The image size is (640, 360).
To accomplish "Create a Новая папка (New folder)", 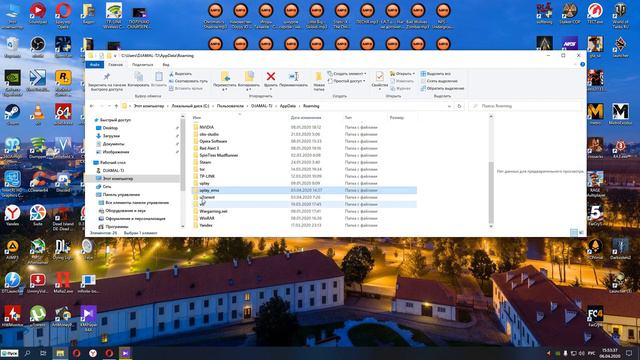I will pyautogui.click(x=319, y=81).
